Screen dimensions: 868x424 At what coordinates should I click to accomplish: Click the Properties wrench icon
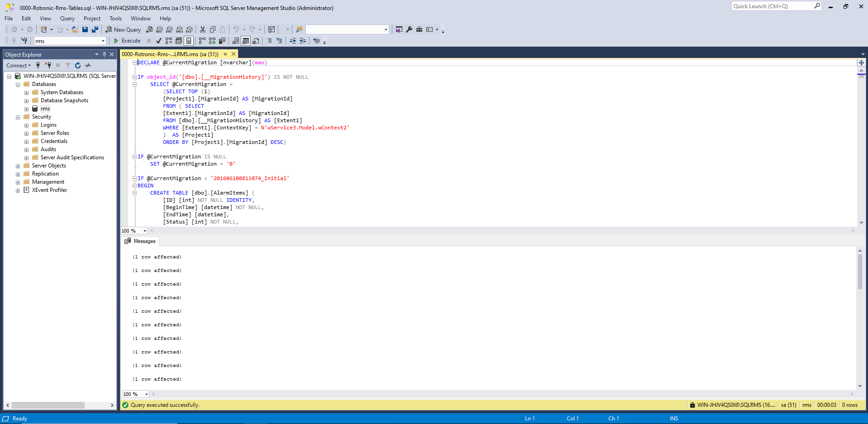[409, 29]
